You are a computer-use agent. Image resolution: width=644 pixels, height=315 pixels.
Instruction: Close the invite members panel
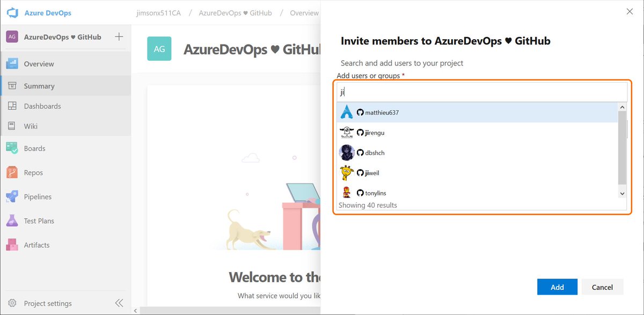pos(630,11)
